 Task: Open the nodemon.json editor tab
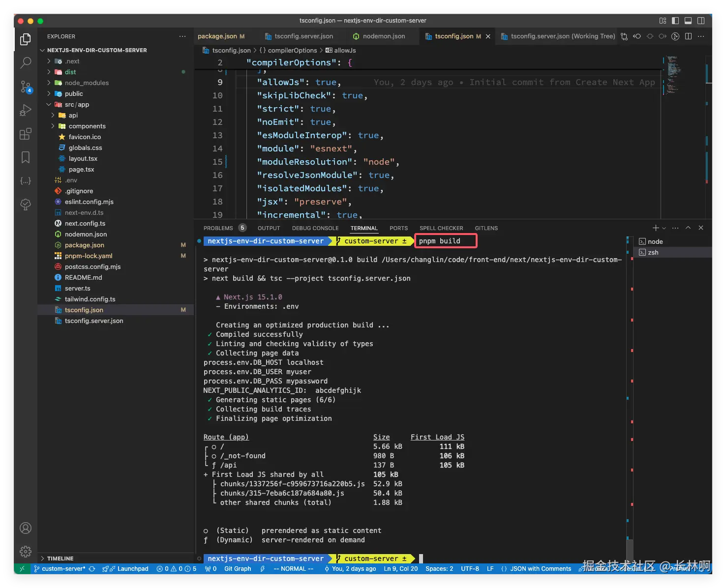pos(384,36)
